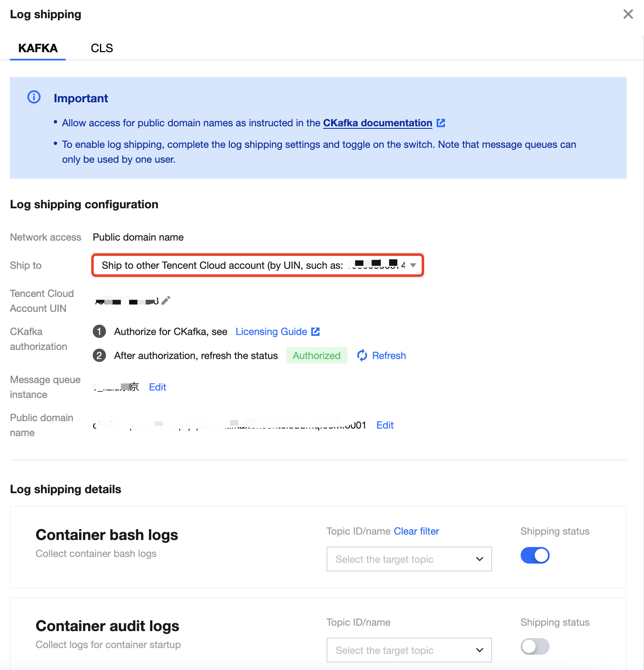This screenshot has width=644, height=670.
Task: Open the CKafka documentation link
Action: click(x=377, y=123)
